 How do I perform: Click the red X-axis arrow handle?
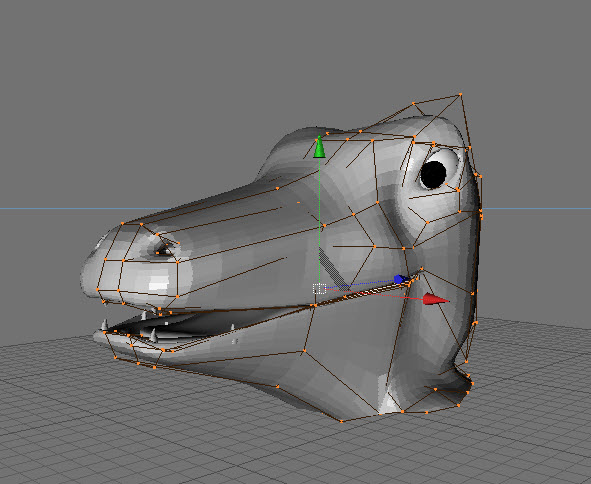[x=436, y=299]
